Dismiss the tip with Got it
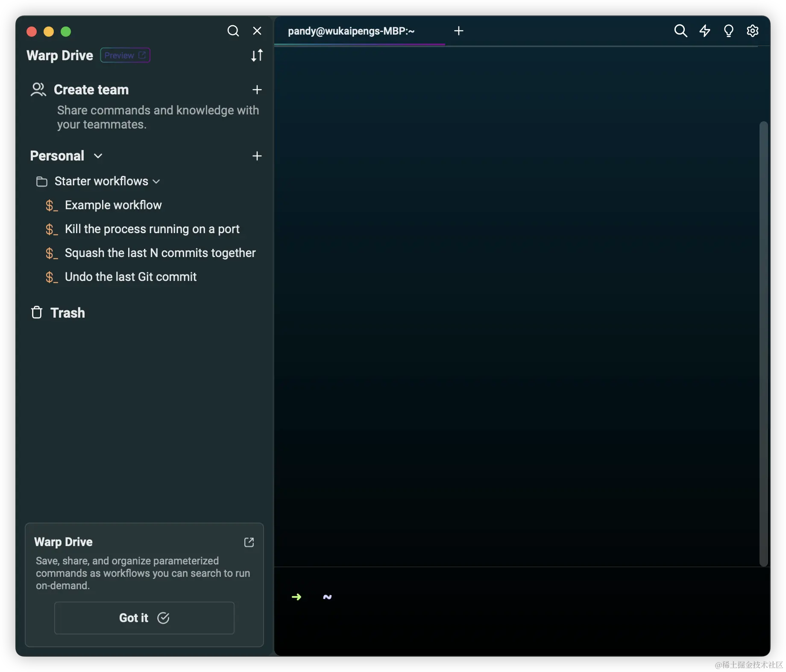 click(144, 618)
